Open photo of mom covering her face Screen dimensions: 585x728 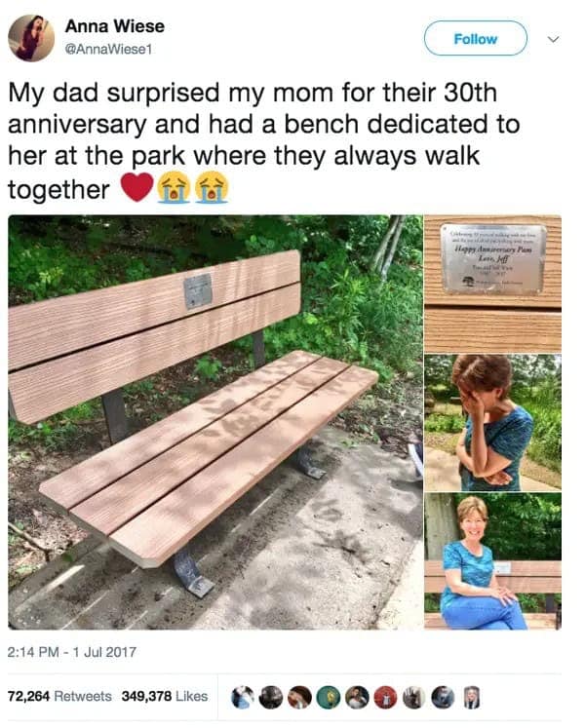click(492, 422)
